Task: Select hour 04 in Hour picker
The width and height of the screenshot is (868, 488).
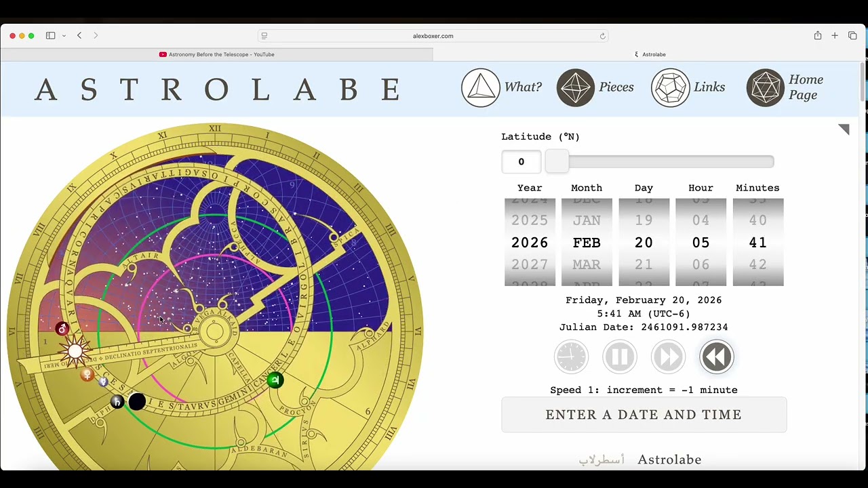Action: tap(701, 220)
